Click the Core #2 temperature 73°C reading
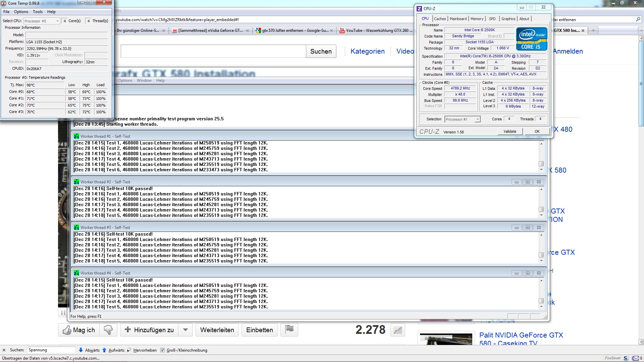This screenshot has height=362, width=644. [45, 105]
